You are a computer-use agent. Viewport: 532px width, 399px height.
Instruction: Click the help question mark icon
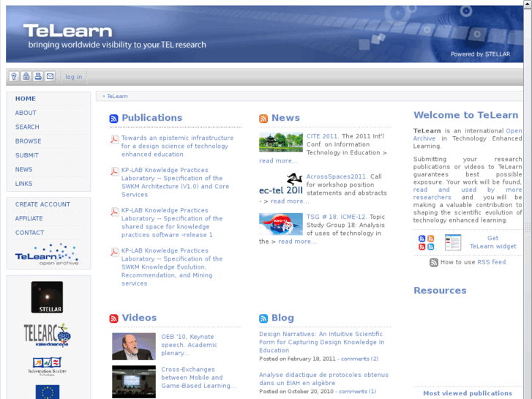[14, 76]
